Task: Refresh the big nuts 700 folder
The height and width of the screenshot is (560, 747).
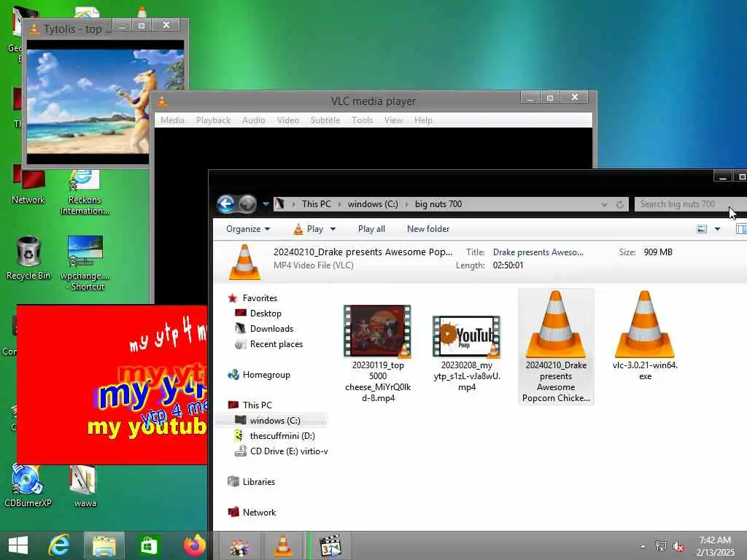Action: click(x=620, y=205)
